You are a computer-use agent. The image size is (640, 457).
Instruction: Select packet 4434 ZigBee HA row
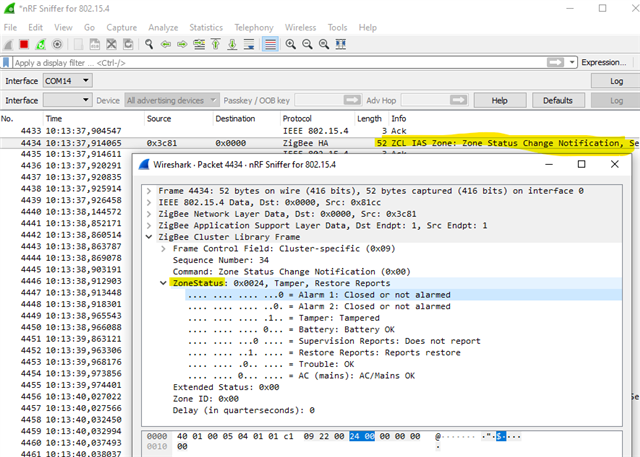pyautogui.click(x=320, y=143)
